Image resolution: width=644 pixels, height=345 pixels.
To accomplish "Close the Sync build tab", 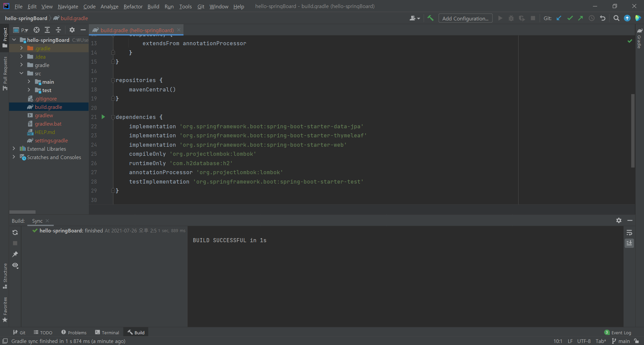I will [x=47, y=221].
